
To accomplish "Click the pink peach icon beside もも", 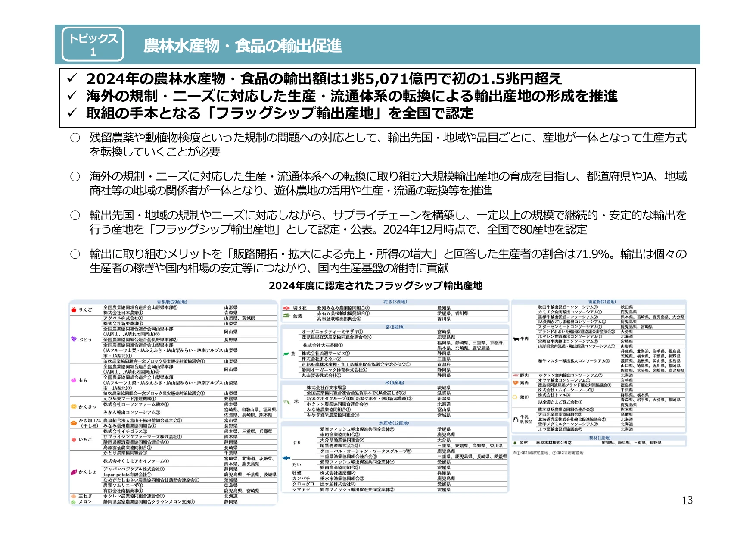I will tap(74, 380).
